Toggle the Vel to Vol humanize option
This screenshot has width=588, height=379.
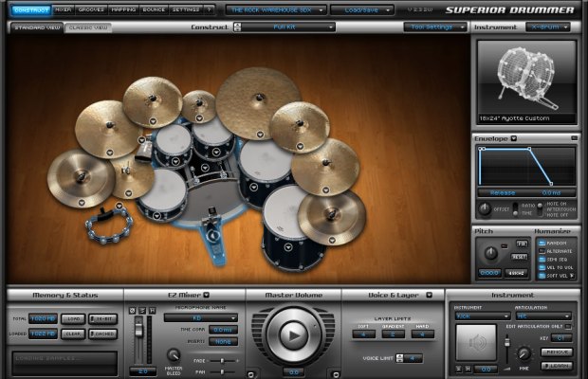(x=542, y=267)
